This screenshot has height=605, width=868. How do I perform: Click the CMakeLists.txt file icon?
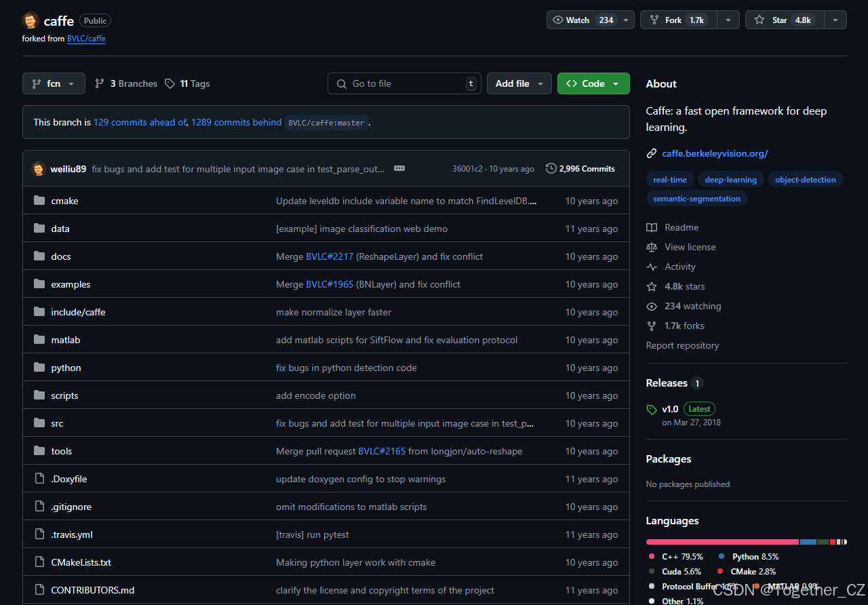pos(39,562)
